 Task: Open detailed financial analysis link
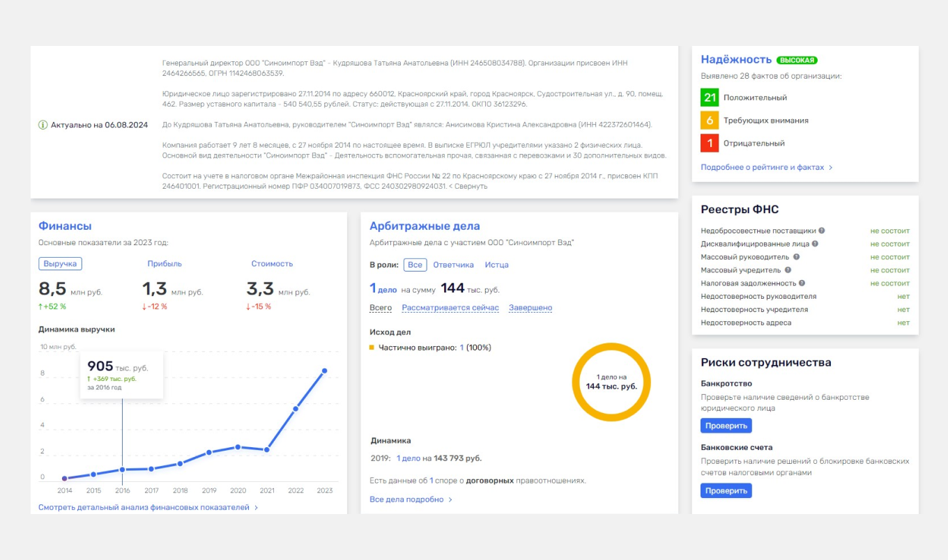coord(148,508)
